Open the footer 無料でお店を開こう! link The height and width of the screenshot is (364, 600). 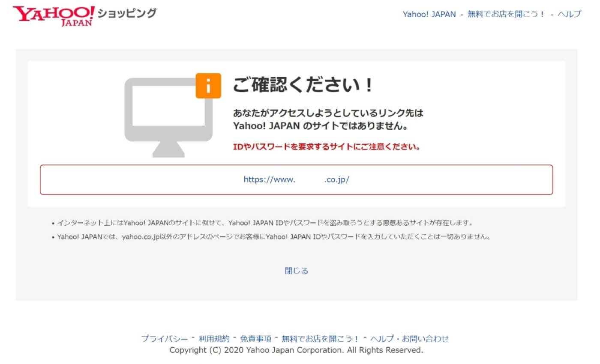pyautogui.click(x=320, y=339)
